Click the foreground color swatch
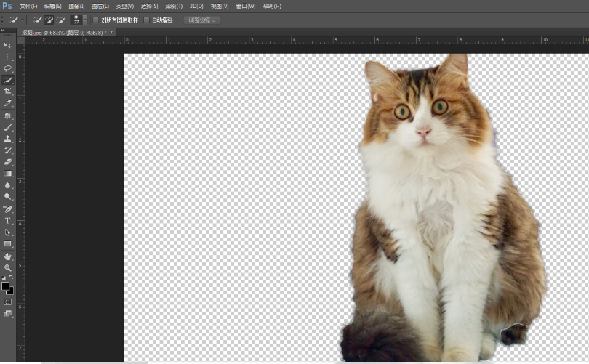This screenshot has width=589, height=364. [6, 286]
